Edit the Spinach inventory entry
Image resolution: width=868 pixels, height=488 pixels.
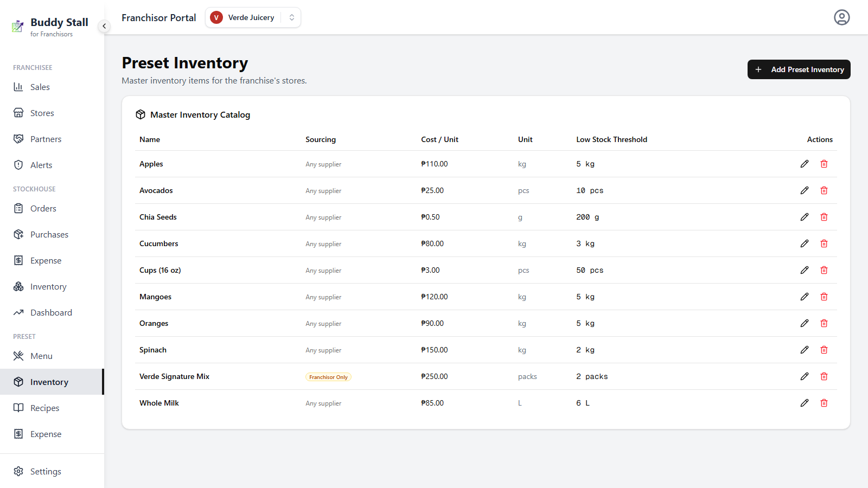[x=805, y=350]
